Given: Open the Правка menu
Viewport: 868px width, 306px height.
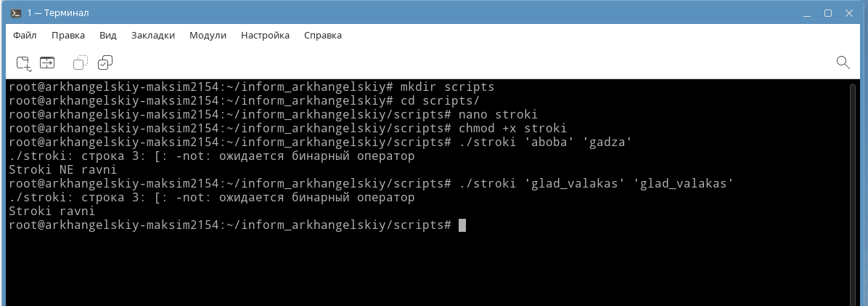Looking at the screenshot, I should (x=68, y=36).
